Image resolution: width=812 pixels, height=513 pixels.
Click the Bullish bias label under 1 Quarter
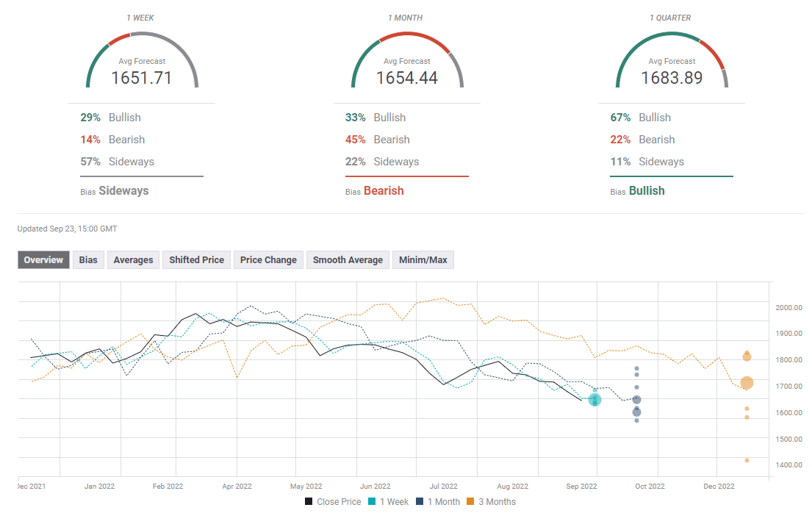(647, 191)
